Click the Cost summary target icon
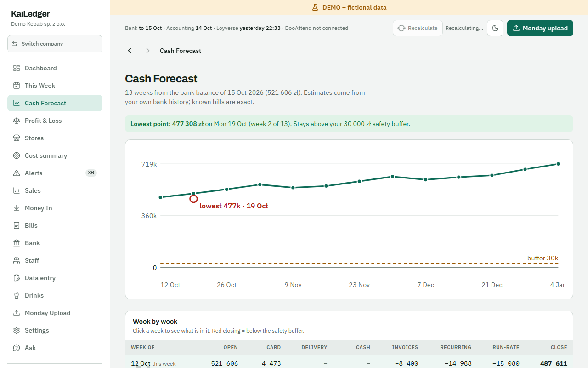588x368 pixels. click(17, 155)
